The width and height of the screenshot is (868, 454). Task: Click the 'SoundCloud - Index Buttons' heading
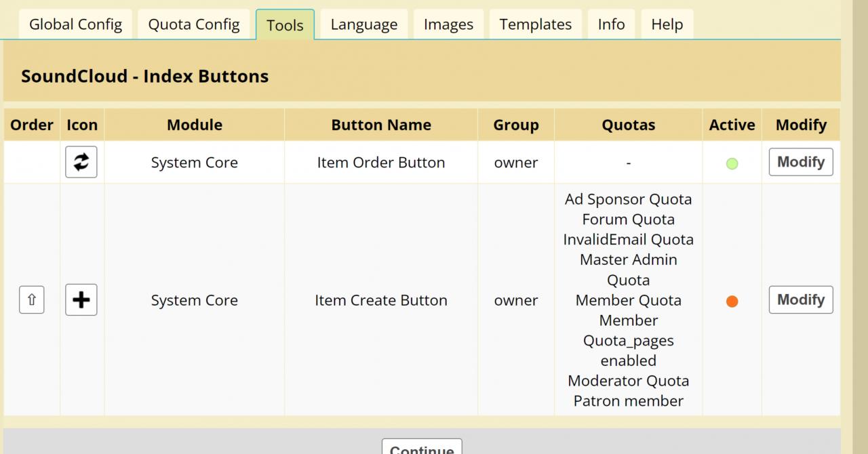(144, 76)
